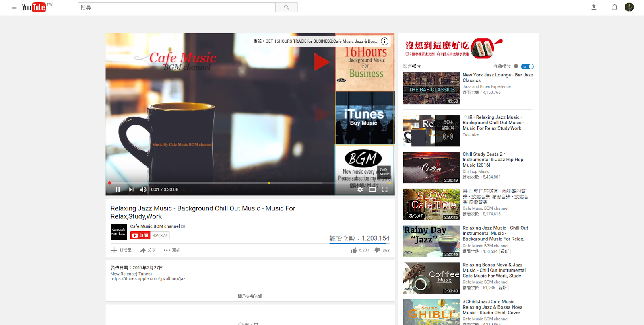Pause the video
The image size is (644, 325).
tap(118, 189)
